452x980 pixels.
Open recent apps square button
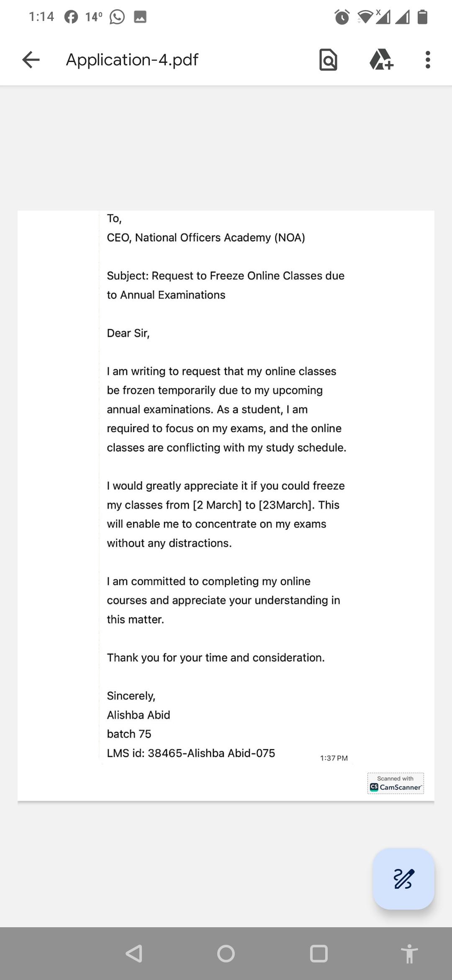pyautogui.click(x=318, y=954)
